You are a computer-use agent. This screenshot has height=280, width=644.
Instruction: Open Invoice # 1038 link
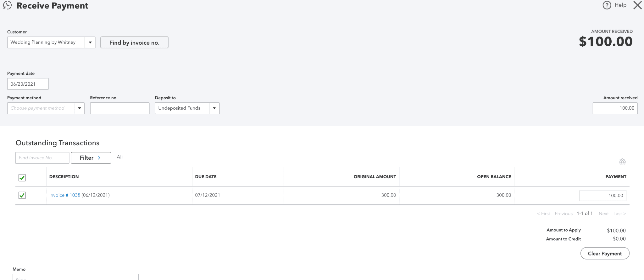point(65,195)
